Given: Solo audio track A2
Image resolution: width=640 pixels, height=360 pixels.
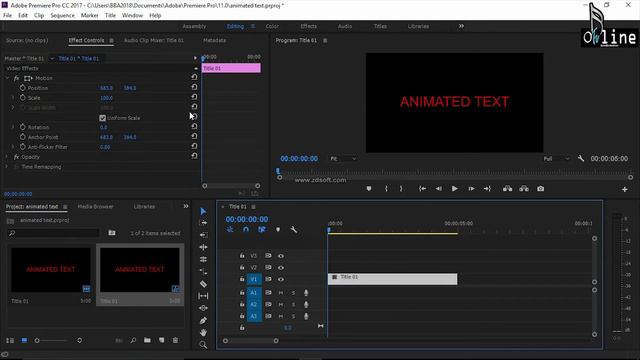Looking at the screenshot, I should 293,304.
